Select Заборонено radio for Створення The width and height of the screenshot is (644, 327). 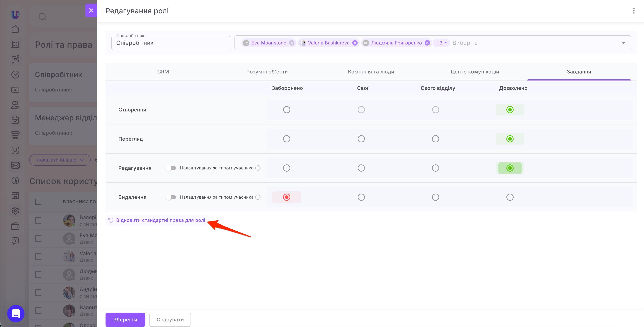click(287, 110)
